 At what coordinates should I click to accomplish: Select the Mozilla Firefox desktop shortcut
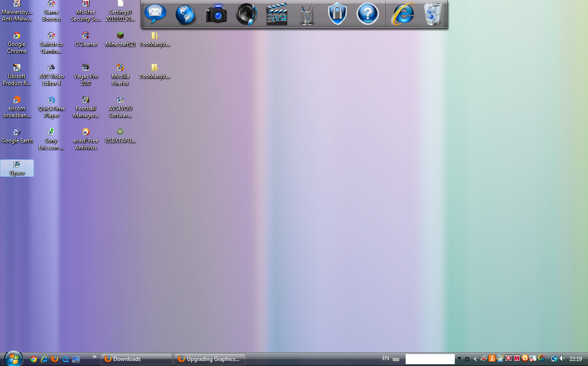point(120,75)
